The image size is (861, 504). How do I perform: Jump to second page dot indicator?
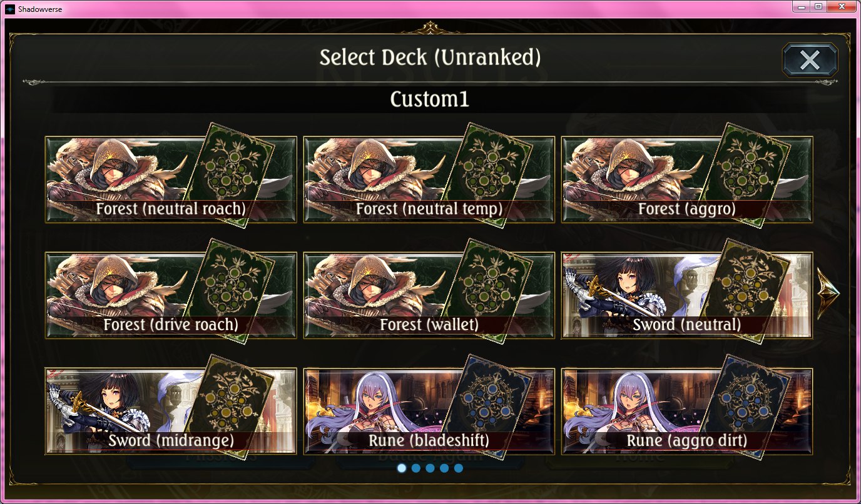point(416,468)
